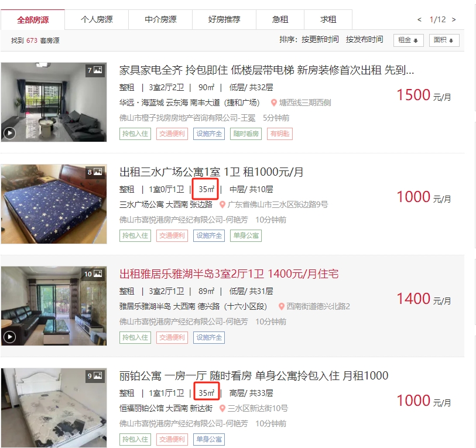This screenshot has width=476, height=448.
Task: Sort by 按发布时间
Action: pos(364,39)
